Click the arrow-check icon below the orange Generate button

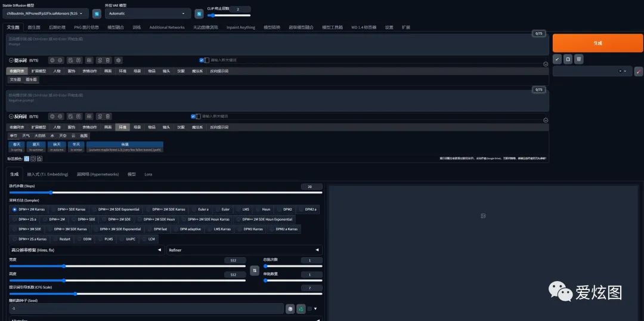click(x=557, y=59)
